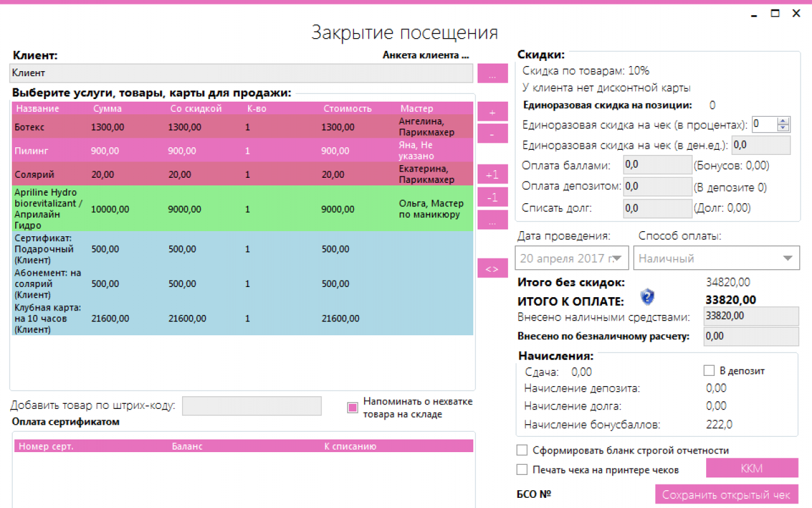Click the swap arrows <> button
This screenshot has height=508, width=812.
click(x=493, y=268)
